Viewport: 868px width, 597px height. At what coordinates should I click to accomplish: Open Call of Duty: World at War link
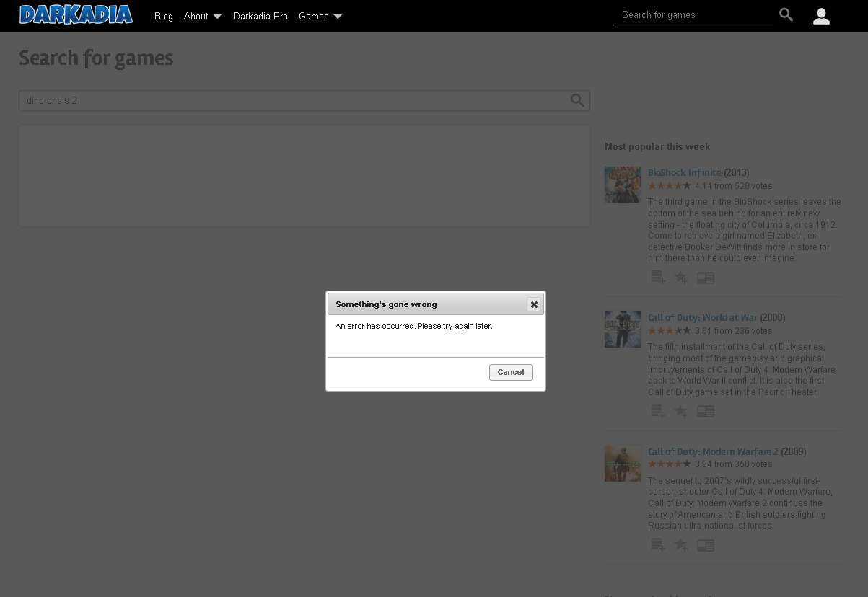(x=703, y=317)
